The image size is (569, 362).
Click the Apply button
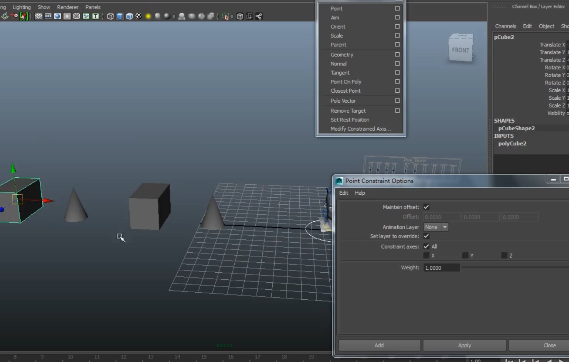(464, 345)
